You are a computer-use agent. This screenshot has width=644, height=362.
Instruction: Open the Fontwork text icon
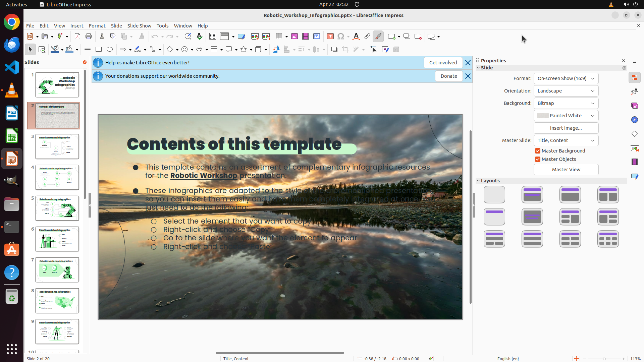pyautogui.click(x=356, y=37)
